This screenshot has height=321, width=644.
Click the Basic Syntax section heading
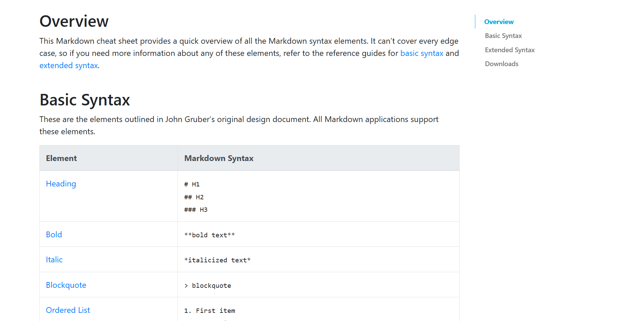click(x=85, y=100)
